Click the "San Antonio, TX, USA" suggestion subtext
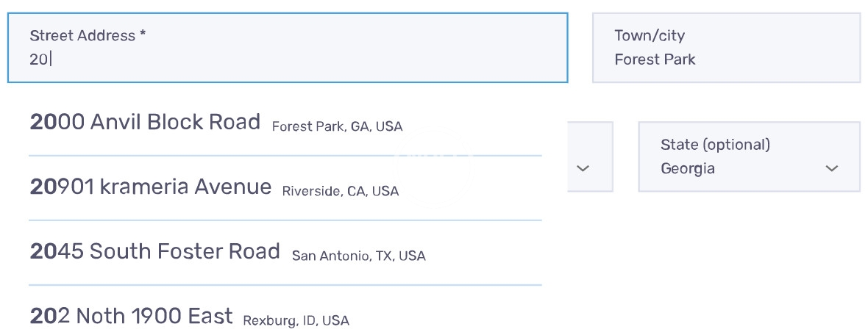This screenshot has height=335, width=868. point(358,256)
